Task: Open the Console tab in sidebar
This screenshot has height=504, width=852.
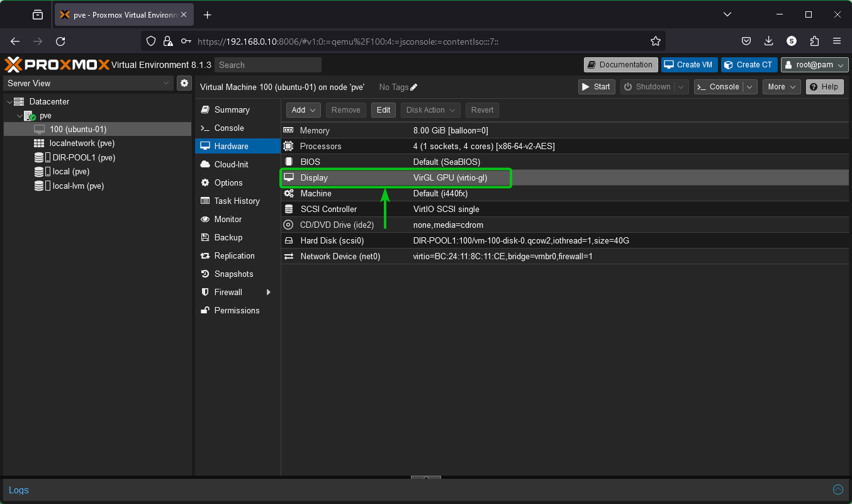Action: coord(237,128)
